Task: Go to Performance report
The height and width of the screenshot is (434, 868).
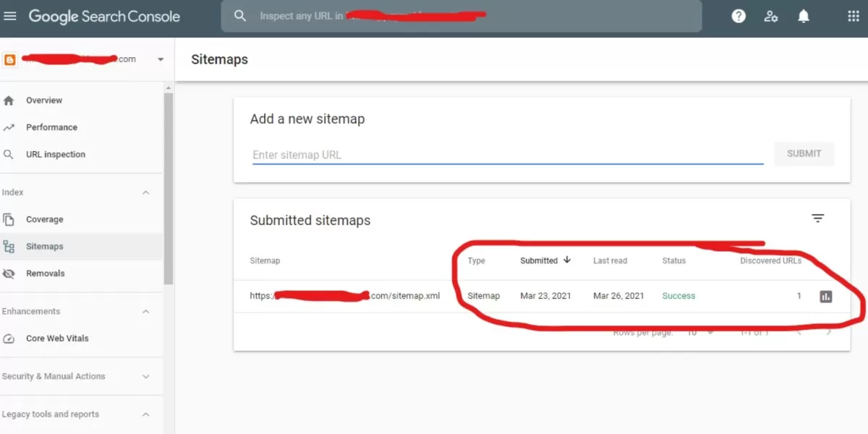Action: pos(51,127)
